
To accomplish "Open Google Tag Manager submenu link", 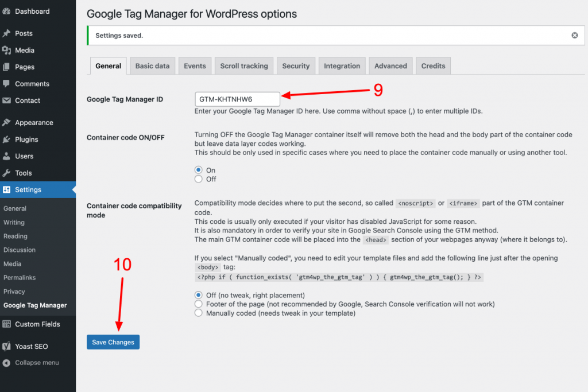I will pyautogui.click(x=35, y=305).
